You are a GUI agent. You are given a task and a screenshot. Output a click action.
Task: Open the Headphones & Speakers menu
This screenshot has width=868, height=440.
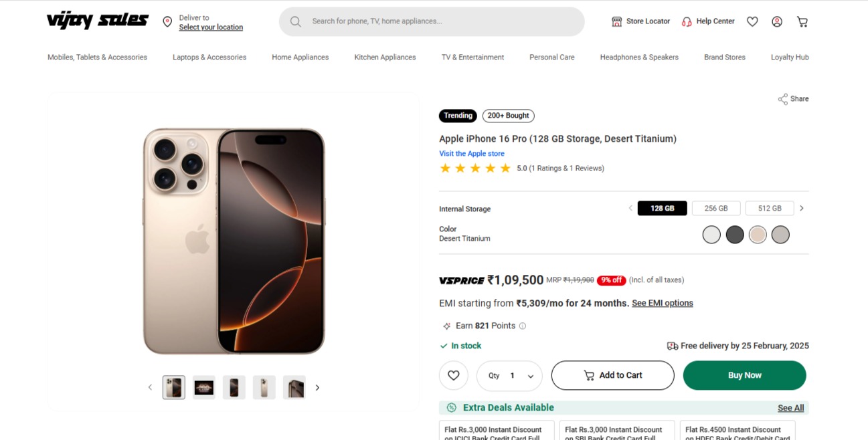coord(639,58)
